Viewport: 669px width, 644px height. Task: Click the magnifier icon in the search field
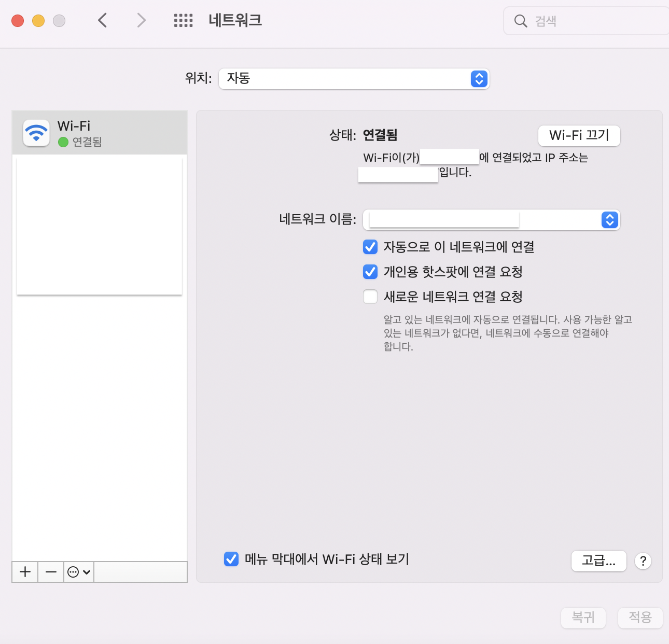520,21
